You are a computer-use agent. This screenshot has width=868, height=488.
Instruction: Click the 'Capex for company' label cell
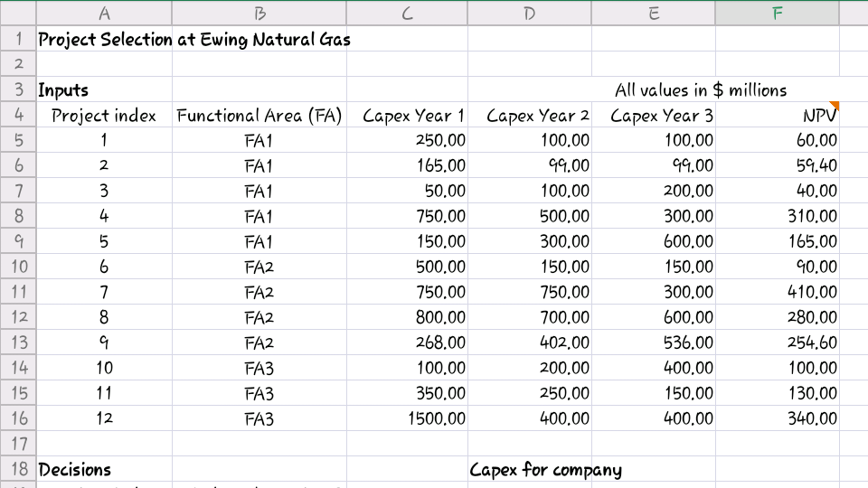pyautogui.click(x=545, y=470)
